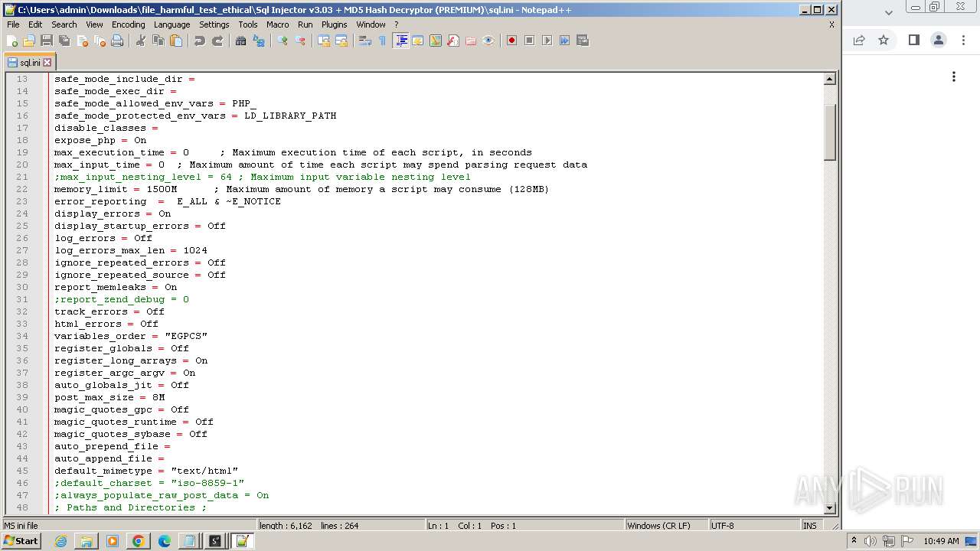
Task: Start macro recording
Action: [511, 41]
